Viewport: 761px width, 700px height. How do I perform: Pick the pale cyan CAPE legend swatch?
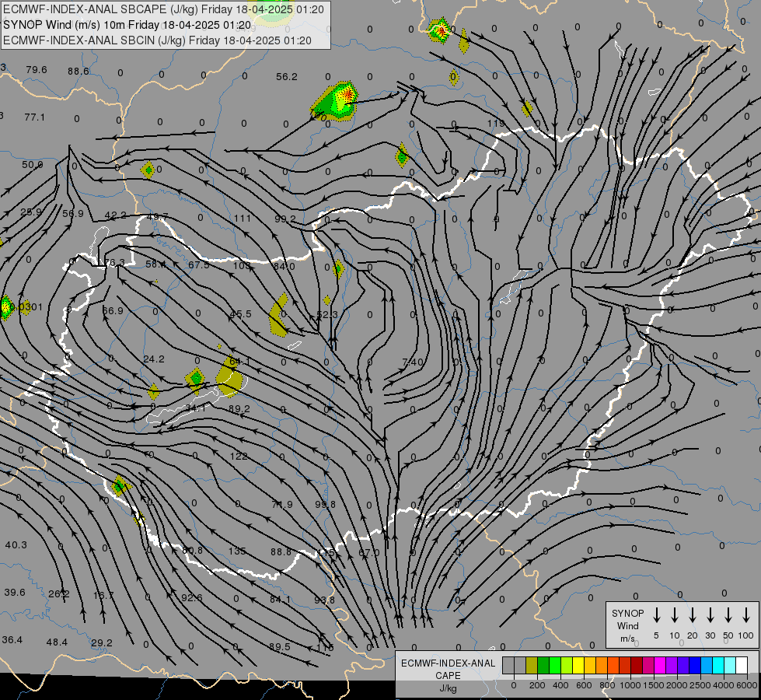(x=729, y=665)
